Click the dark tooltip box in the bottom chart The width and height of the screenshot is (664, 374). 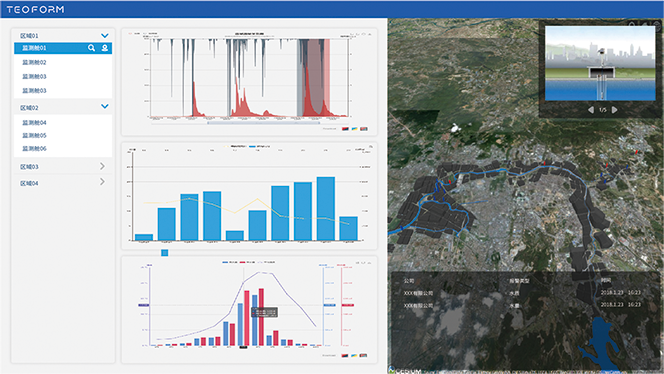(x=265, y=312)
